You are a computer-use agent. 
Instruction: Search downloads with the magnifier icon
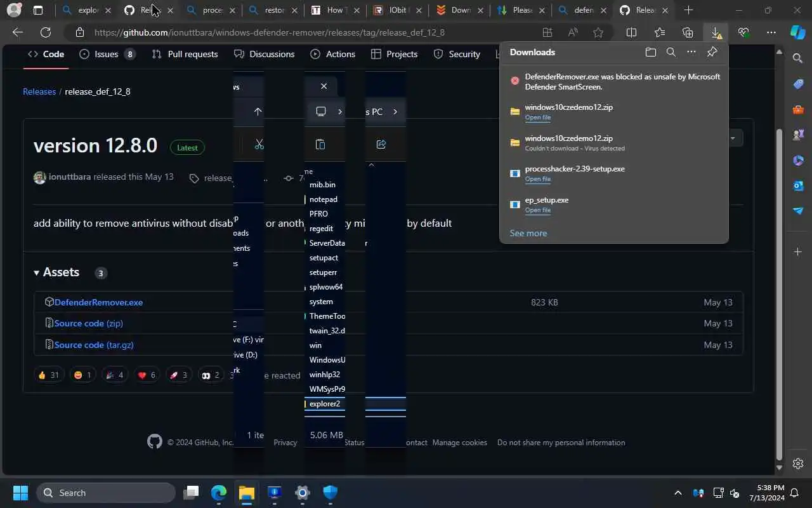click(671, 52)
